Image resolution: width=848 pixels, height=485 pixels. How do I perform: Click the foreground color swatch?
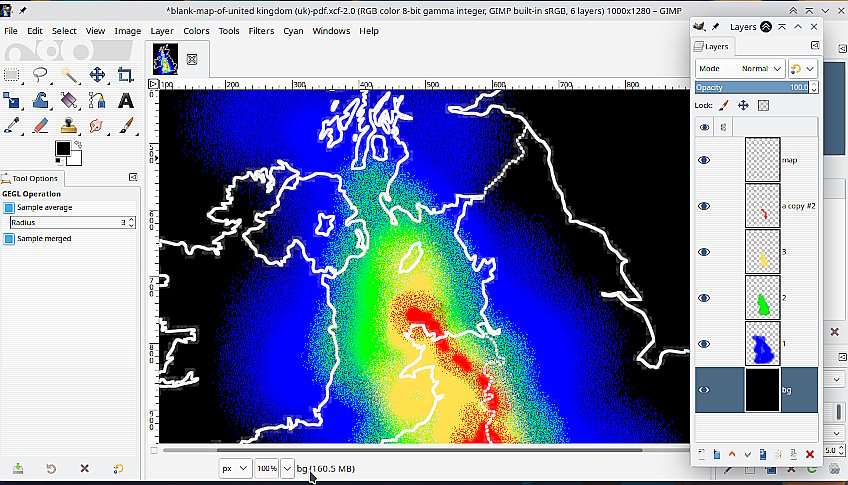[63, 149]
